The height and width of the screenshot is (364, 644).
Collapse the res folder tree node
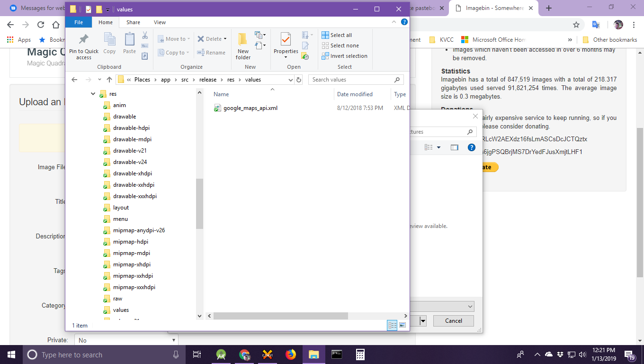(x=93, y=94)
